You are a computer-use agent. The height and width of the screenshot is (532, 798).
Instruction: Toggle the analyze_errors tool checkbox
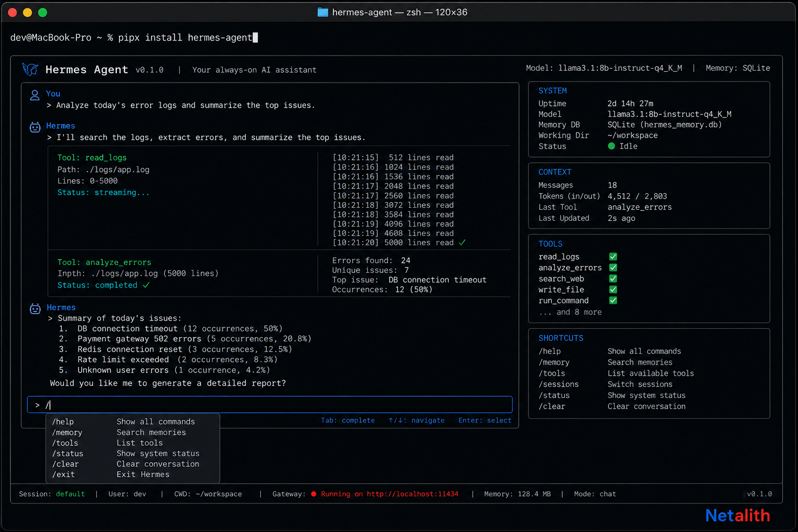[x=613, y=268]
